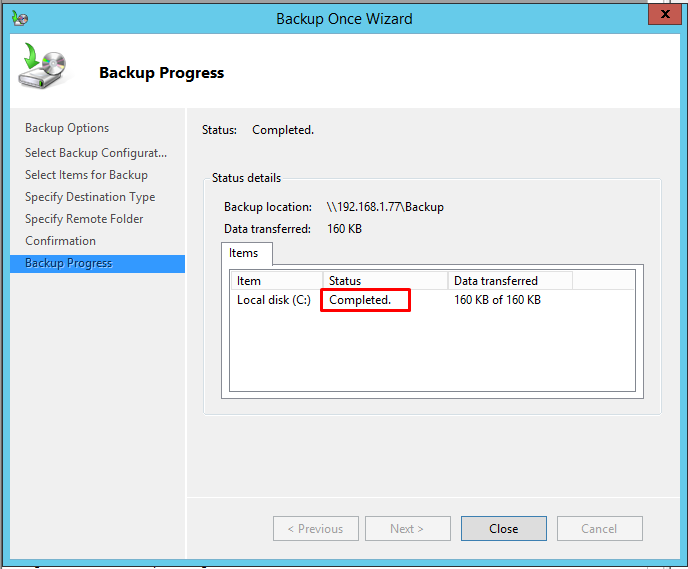Select the highlighted Backup Progress step

tap(97, 264)
